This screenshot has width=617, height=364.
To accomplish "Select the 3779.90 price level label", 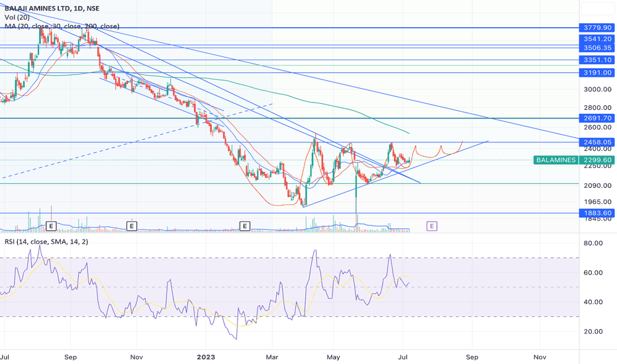I will pos(597,28).
